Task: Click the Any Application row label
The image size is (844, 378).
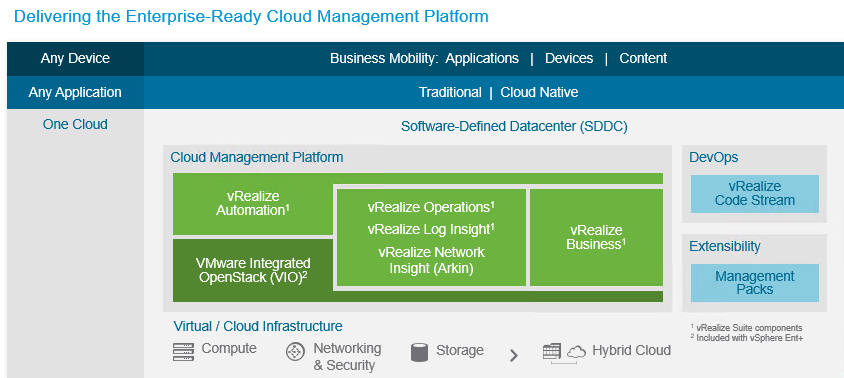Action: 75,92
